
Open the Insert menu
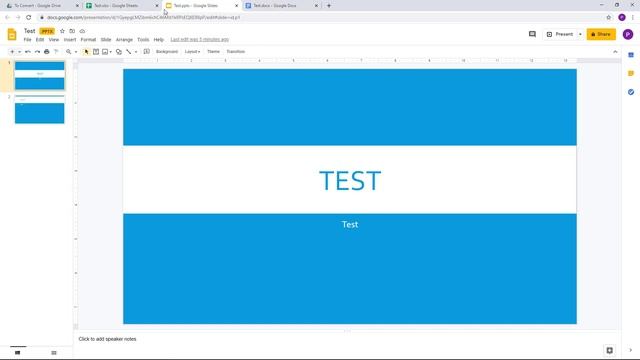point(70,40)
